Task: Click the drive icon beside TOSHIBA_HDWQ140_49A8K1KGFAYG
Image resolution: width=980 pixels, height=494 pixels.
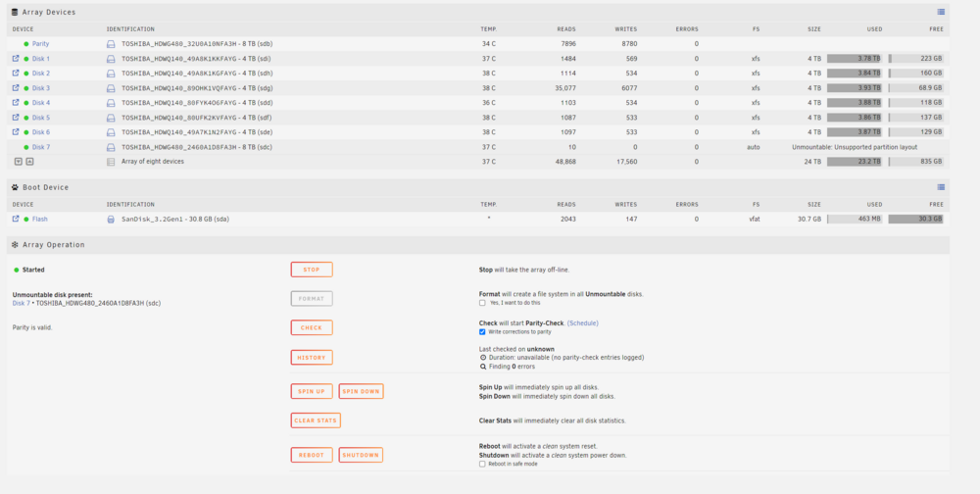Action: tap(111, 74)
